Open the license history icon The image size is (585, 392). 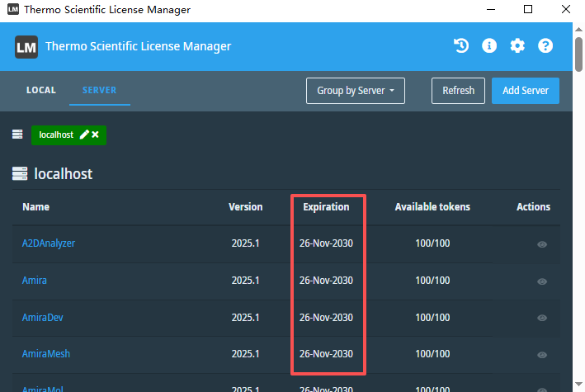click(461, 46)
